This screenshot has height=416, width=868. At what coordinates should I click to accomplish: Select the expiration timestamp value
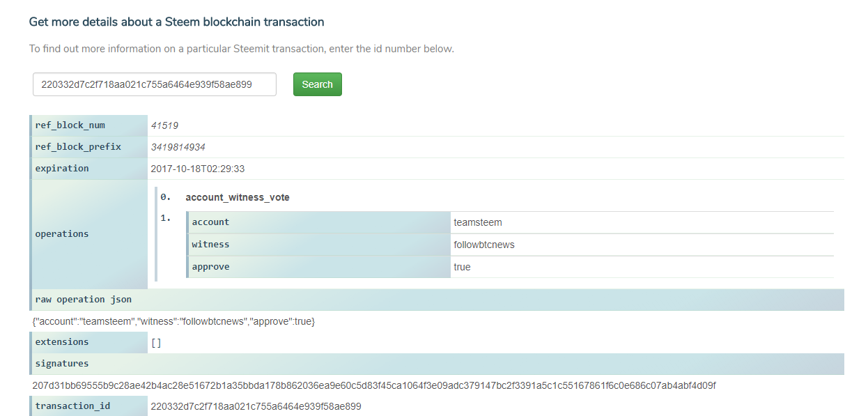[198, 169]
